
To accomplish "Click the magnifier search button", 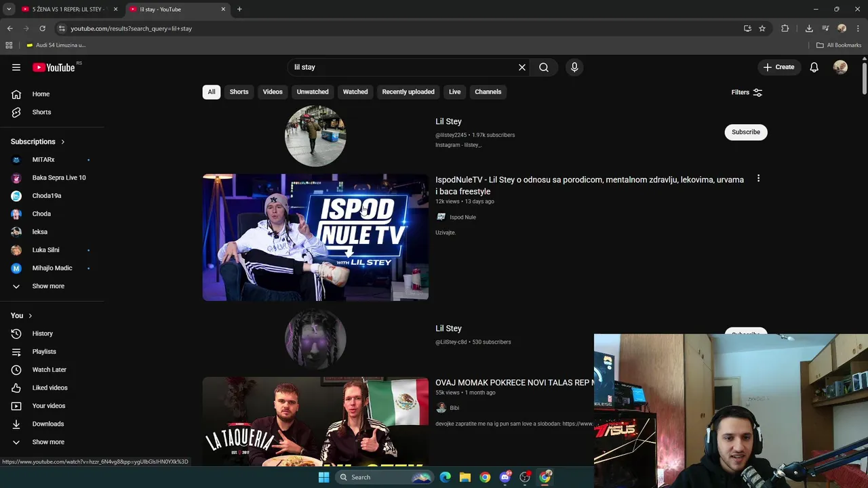I will tap(544, 67).
